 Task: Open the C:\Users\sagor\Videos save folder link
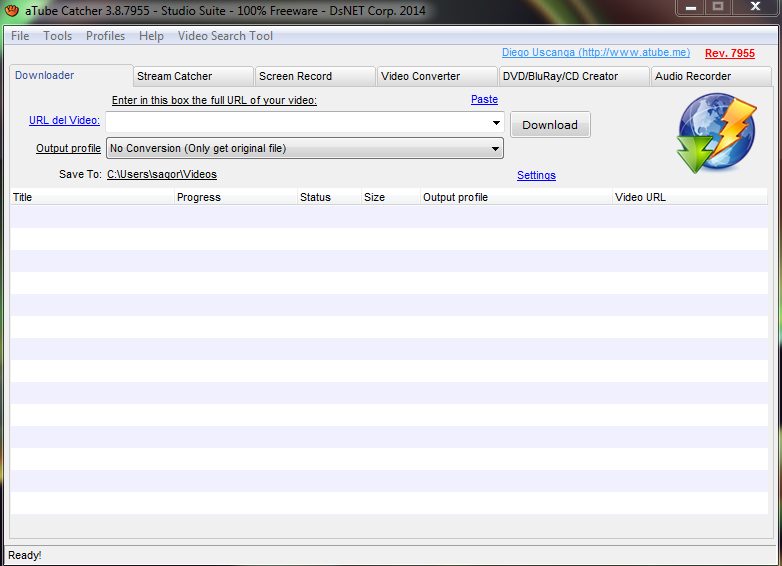(162, 174)
